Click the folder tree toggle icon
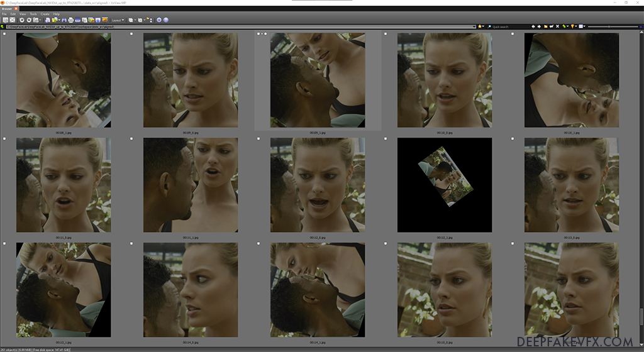The height and width of the screenshot is (352, 644). point(150,19)
